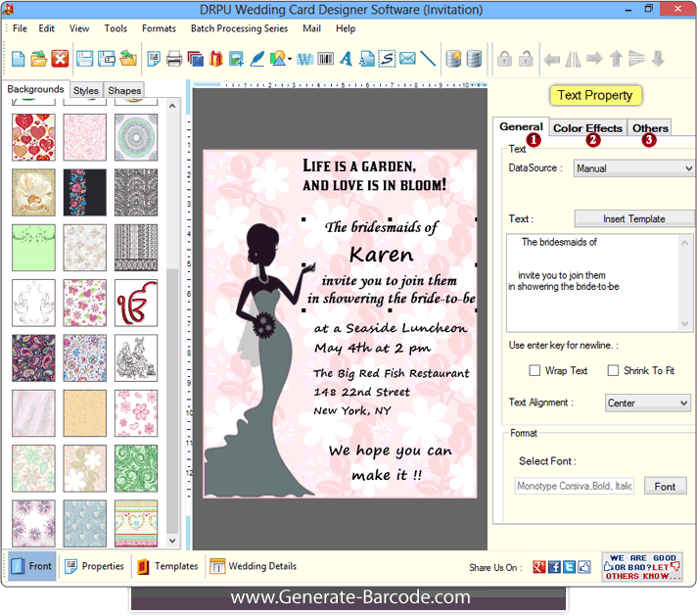Click the floppy disk save icon

tap(84, 59)
